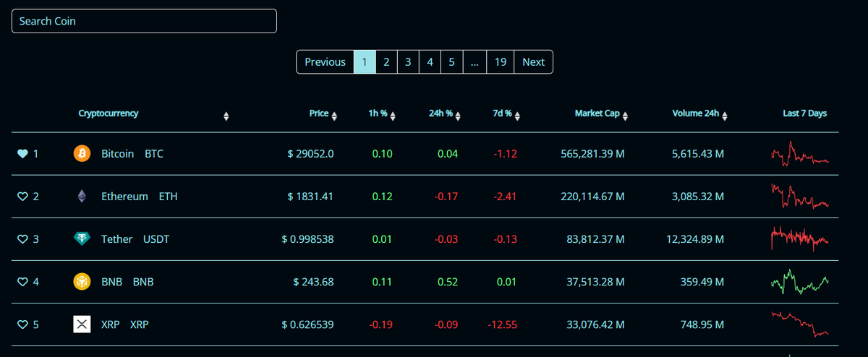
Task: Open the Ethereum coin name
Action: tap(124, 197)
